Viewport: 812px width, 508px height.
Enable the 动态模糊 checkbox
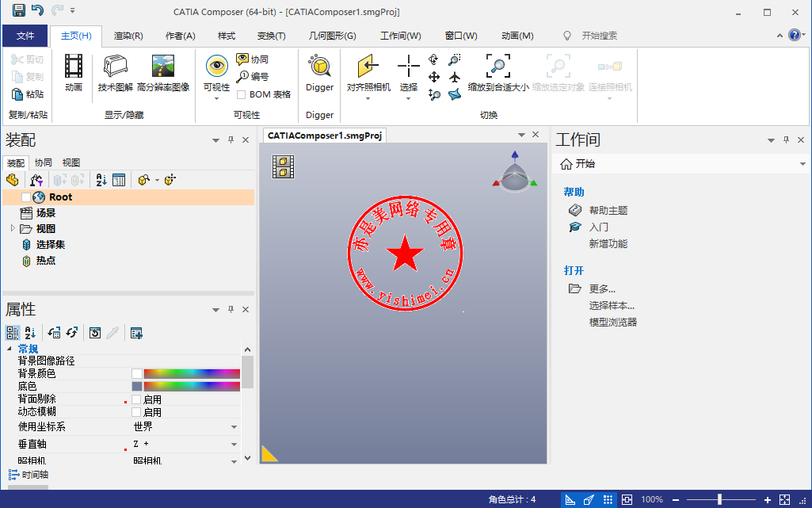(136, 412)
